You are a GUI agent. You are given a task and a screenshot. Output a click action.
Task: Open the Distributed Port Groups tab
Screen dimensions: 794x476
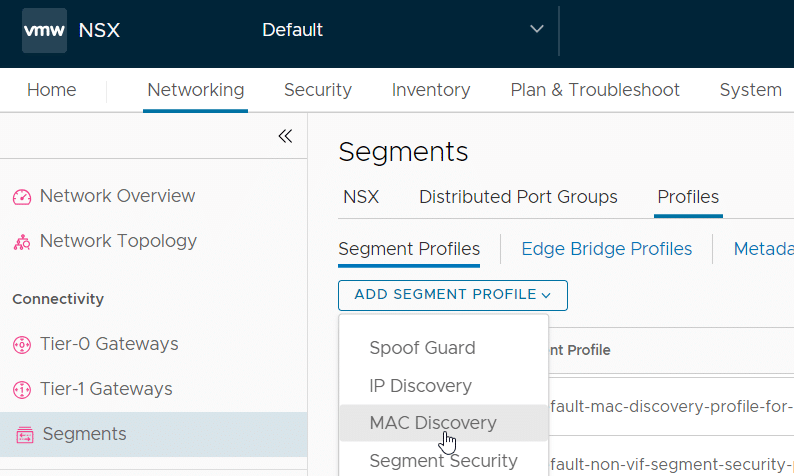tap(518, 197)
